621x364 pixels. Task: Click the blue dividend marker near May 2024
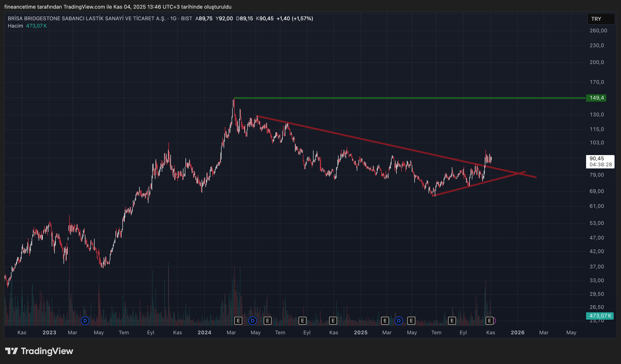click(252, 321)
